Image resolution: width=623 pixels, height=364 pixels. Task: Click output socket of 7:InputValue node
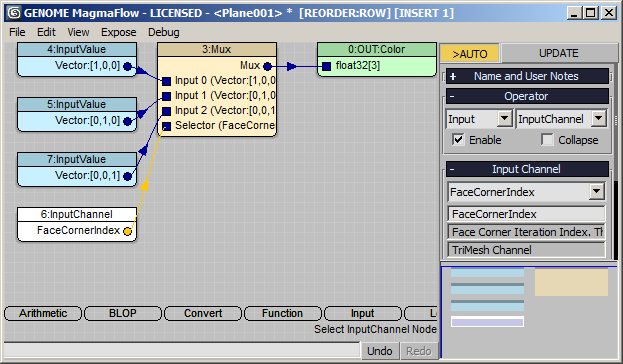click(128, 176)
